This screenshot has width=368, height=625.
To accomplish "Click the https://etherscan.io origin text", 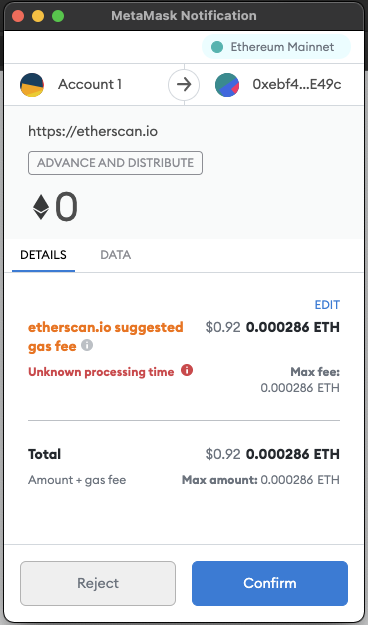I will [93, 131].
